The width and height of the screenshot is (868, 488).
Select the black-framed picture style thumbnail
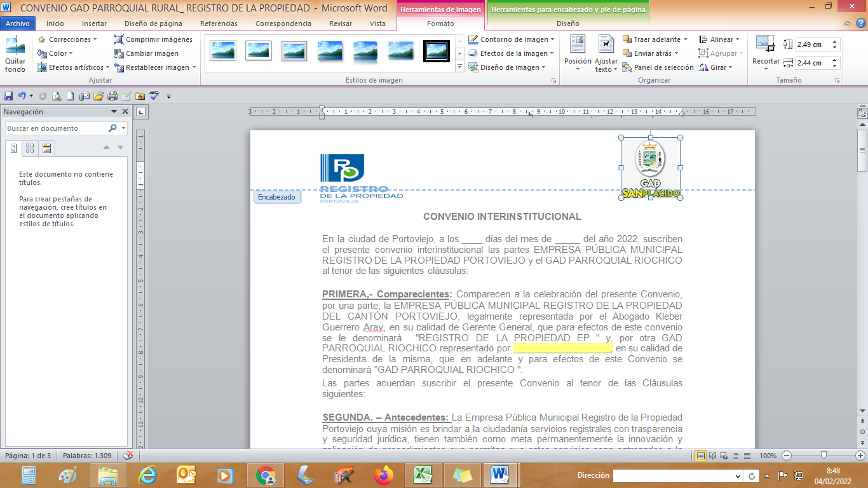[437, 50]
